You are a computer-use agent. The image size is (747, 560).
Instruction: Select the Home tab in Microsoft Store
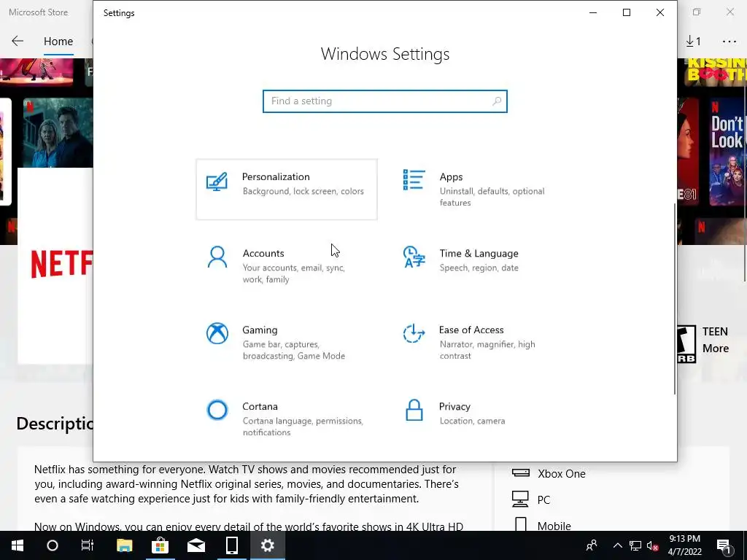(58, 42)
